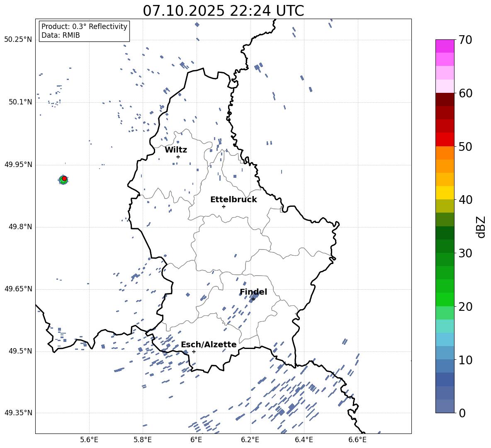Click the bright green swatch just above 20
The image size is (491, 448).
tap(445, 299)
